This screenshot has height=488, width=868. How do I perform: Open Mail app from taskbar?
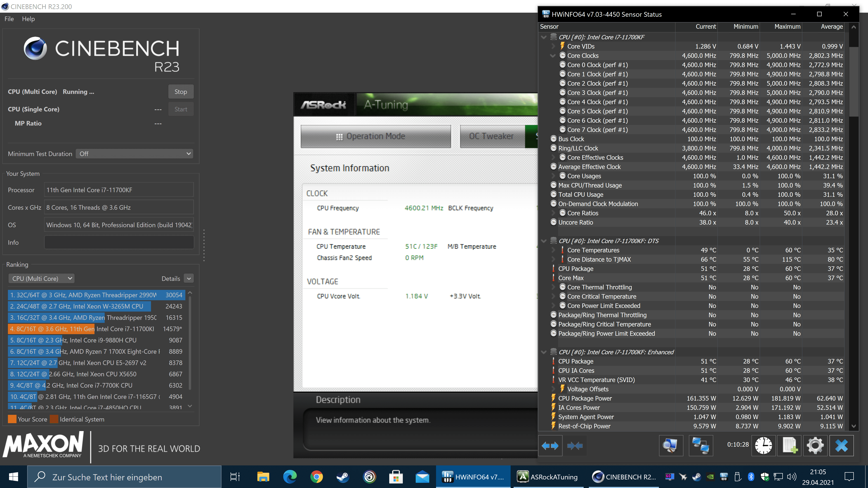point(422,477)
